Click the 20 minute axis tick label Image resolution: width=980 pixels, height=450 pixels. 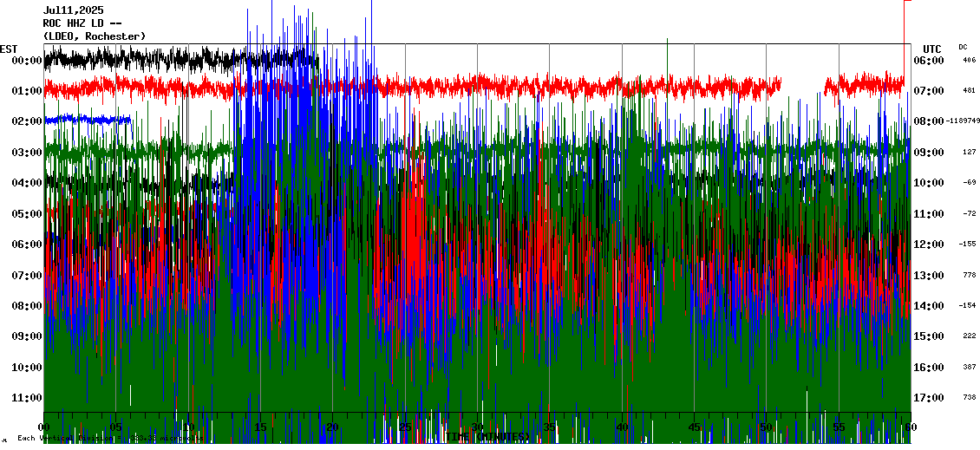332,427
